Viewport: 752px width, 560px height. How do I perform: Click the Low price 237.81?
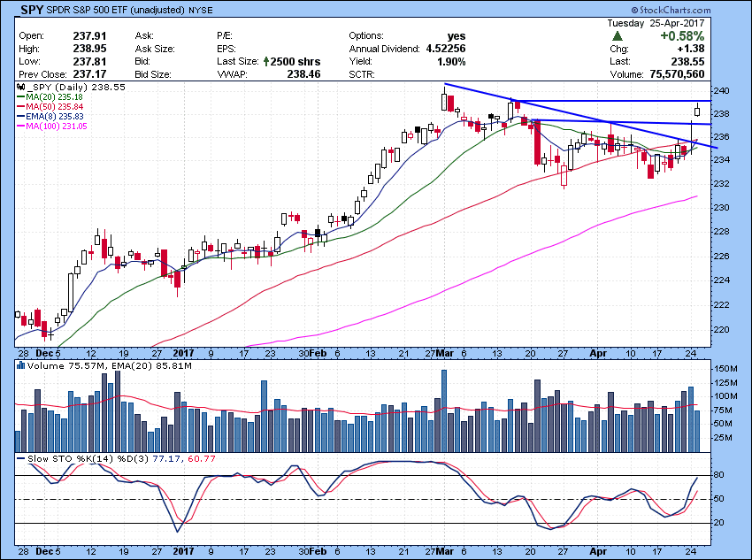tap(89, 62)
